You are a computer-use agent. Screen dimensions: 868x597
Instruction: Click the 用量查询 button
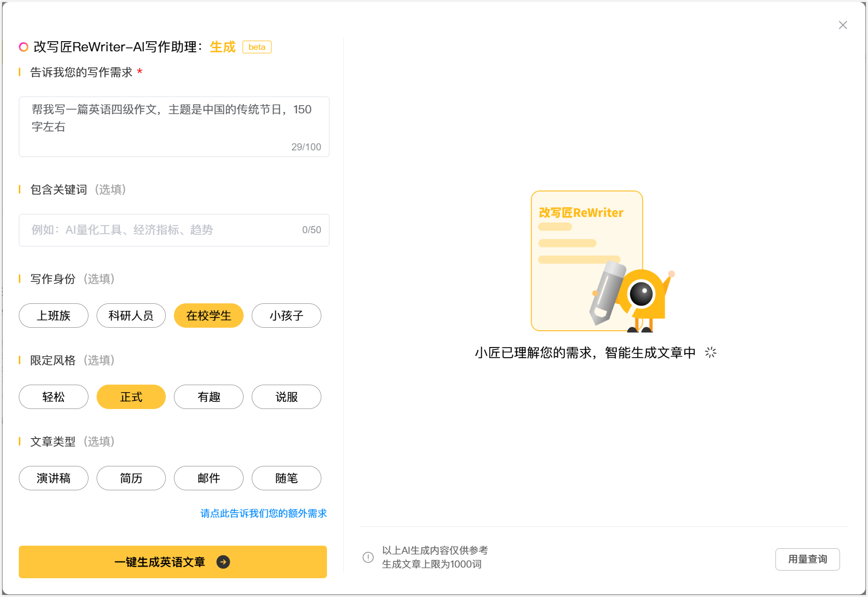(x=807, y=559)
